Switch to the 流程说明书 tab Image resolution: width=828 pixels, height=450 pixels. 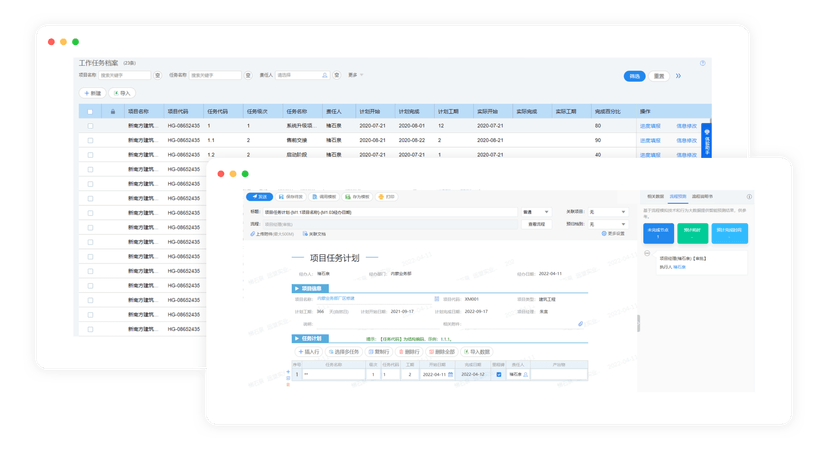point(702,196)
